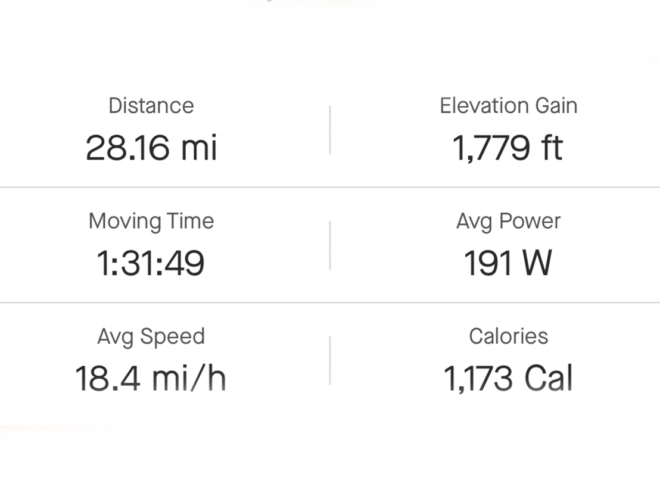Click the 'Cal' unit next to 1,173
660x496 pixels.
(548, 378)
